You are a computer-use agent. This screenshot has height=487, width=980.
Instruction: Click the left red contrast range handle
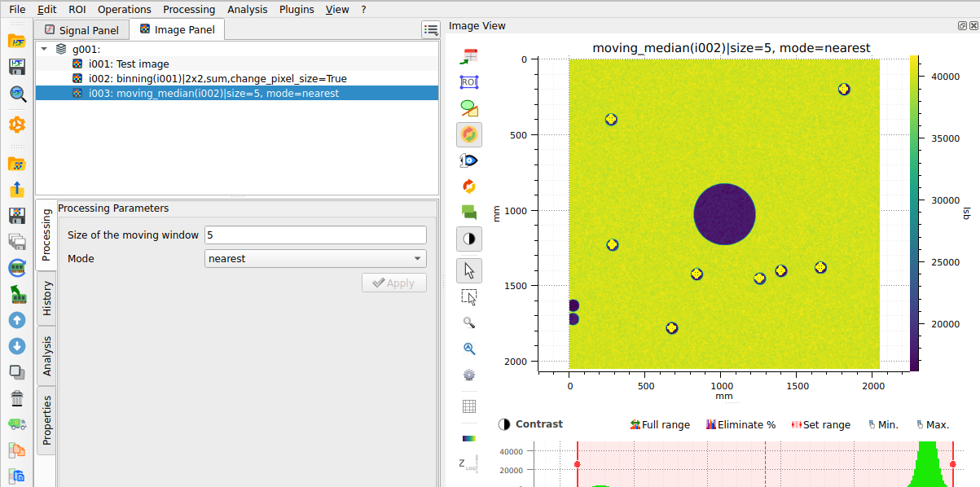(577, 464)
